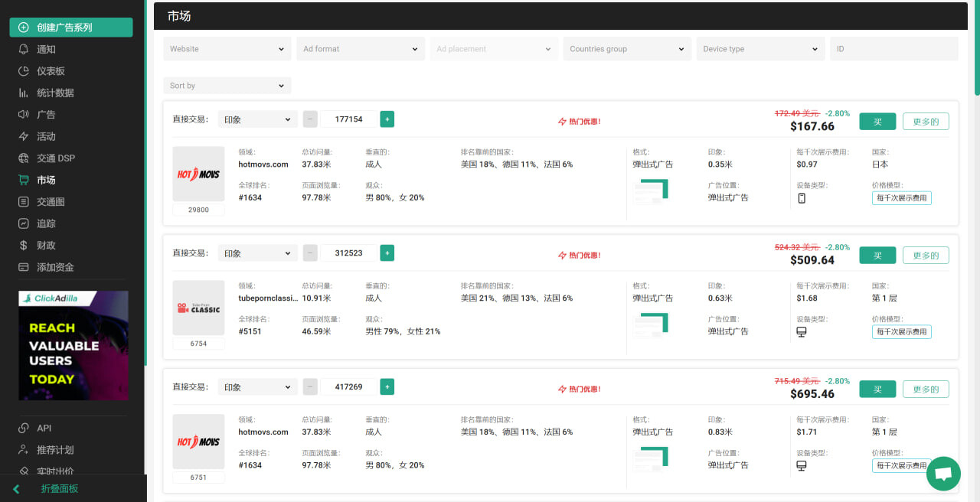Open the Ad placement dropdown
The image size is (980, 502).
pos(494,49)
